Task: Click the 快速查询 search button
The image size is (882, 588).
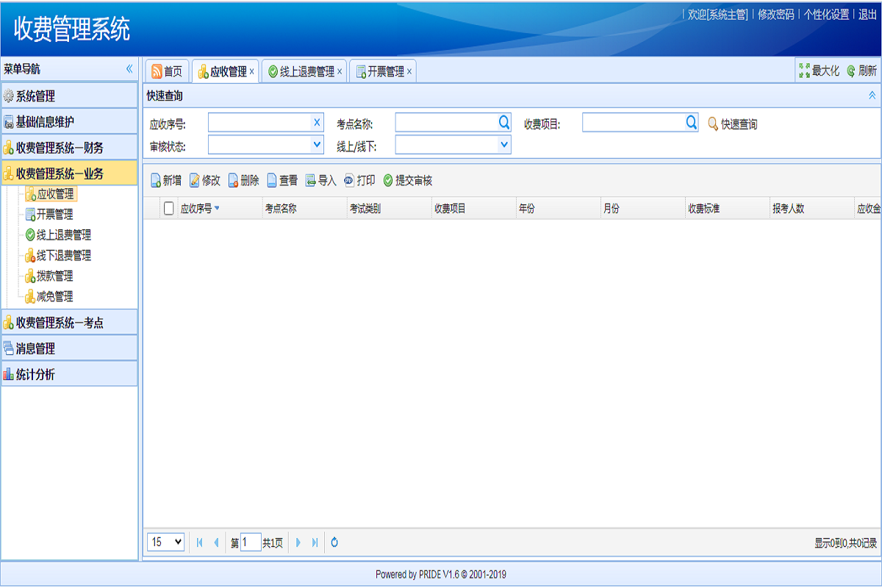Action: click(x=732, y=124)
